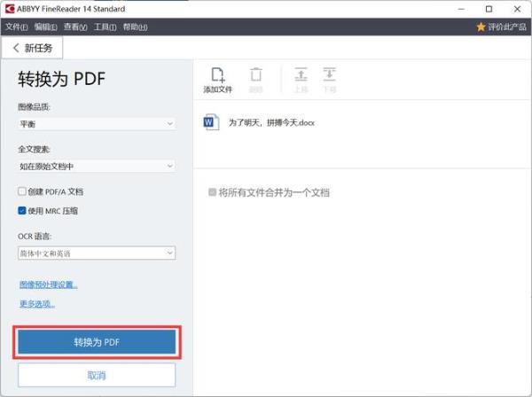The width and height of the screenshot is (532, 397).
Task: Click the blue 转换为 PDF button
Action: pos(97,342)
